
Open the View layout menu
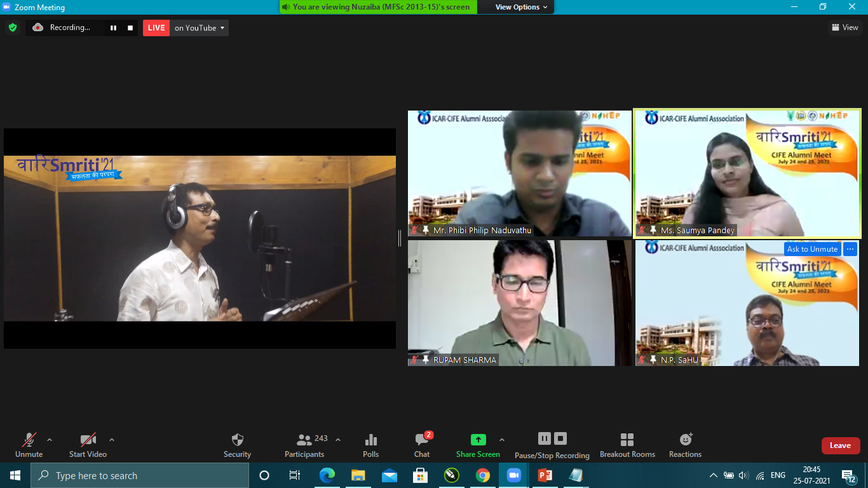pyautogui.click(x=845, y=27)
